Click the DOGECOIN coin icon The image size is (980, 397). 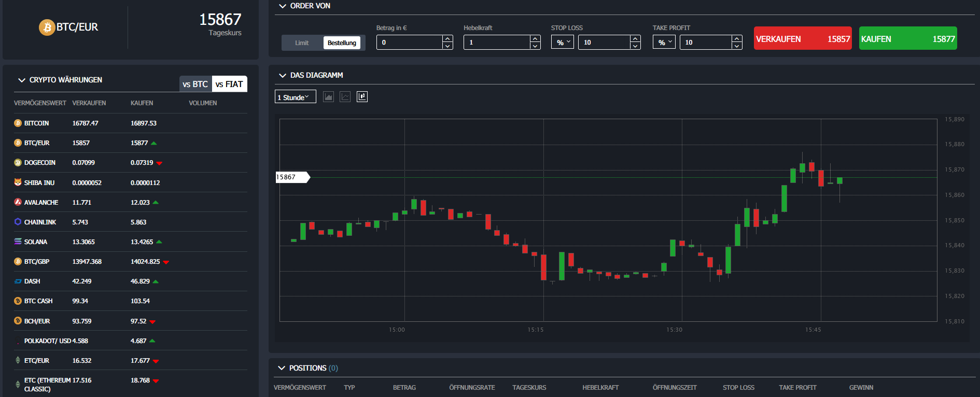tap(18, 163)
